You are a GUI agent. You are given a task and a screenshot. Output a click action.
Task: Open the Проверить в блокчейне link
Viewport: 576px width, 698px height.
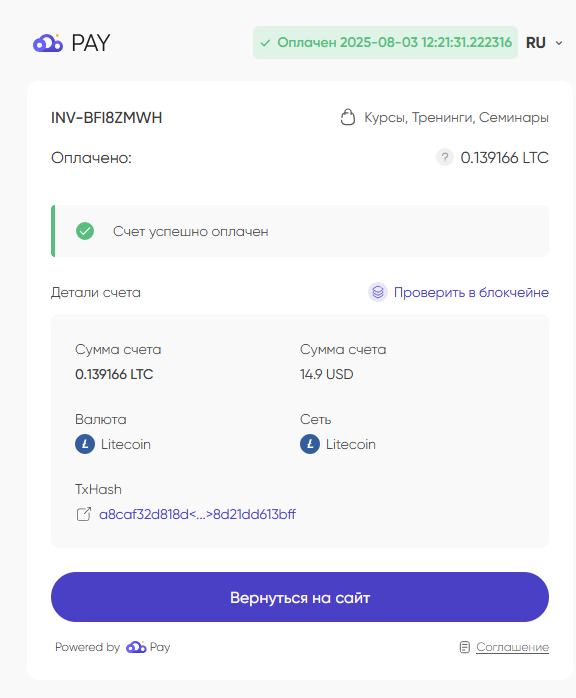pos(471,292)
